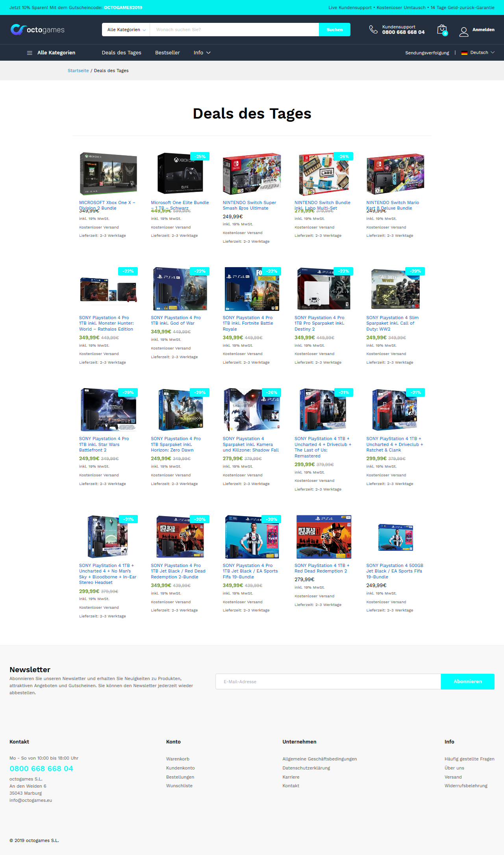The height and width of the screenshot is (855, 504).
Task: Open Wunschliste footer link
Action: (179, 786)
